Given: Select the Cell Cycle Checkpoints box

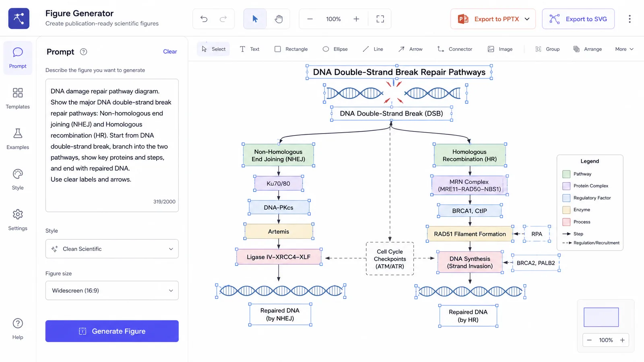Looking at the screenshot, I should (390, 259).
